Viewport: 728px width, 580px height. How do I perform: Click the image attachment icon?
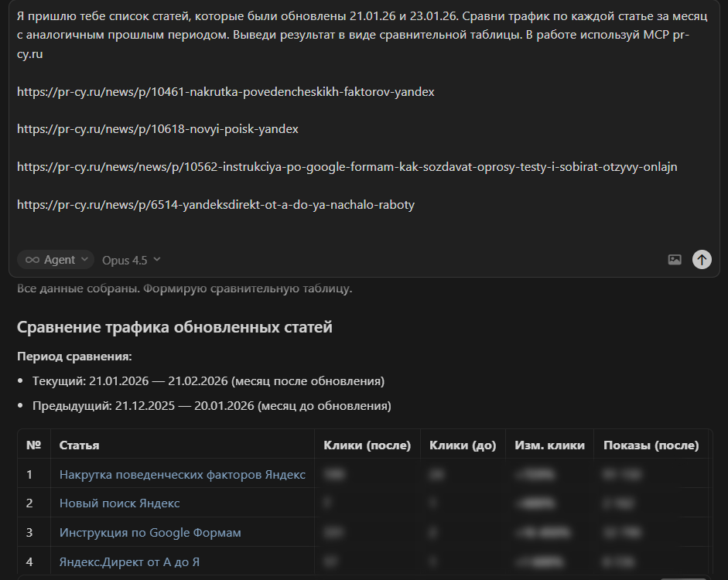[x=673, y=260]
